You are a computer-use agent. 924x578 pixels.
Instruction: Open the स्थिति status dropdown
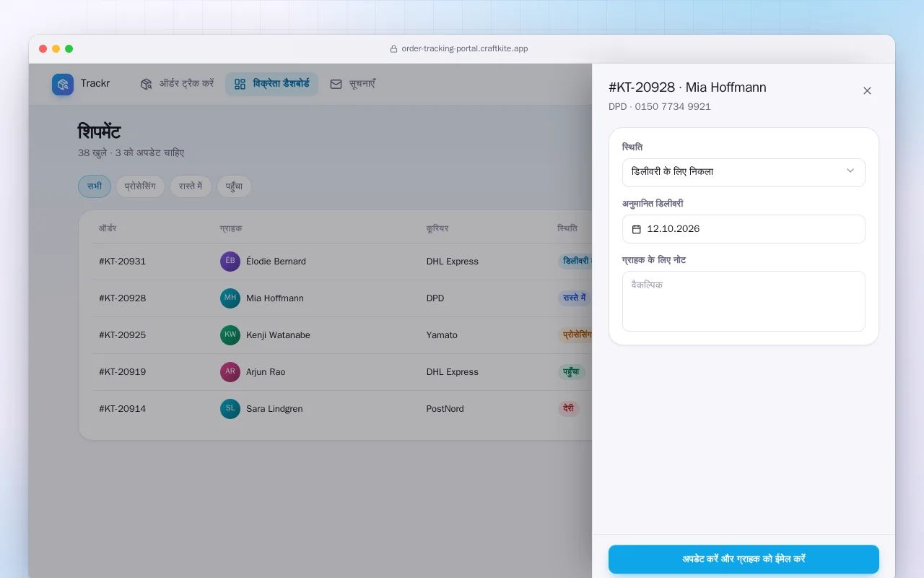tap(744, 172)
